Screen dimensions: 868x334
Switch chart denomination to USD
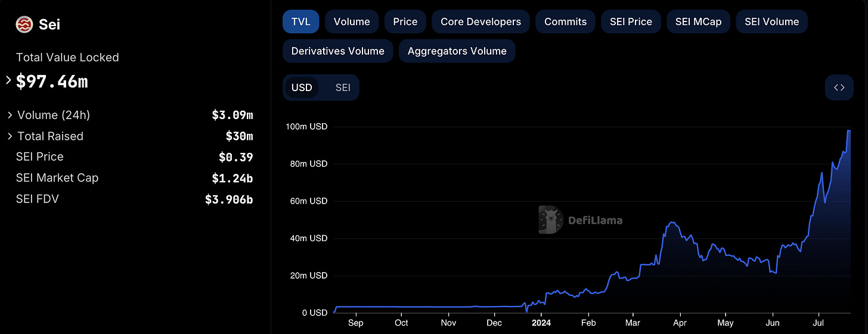pyautogui.click(x=302, y=88)
